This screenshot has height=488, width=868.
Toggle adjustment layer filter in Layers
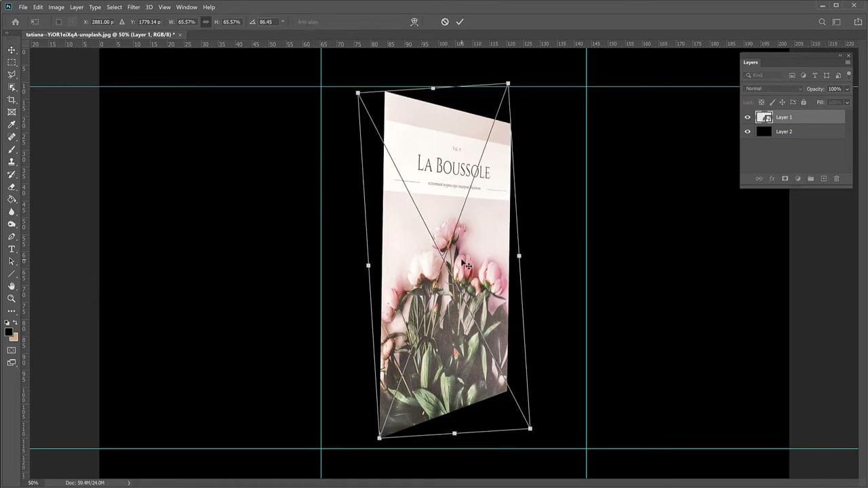[x=804, y=75]
